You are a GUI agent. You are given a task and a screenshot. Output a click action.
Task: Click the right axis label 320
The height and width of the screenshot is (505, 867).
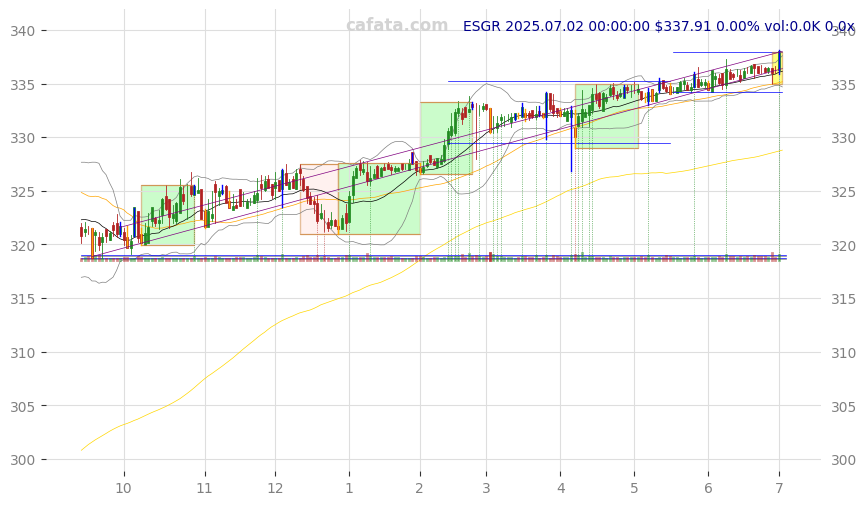tap(844, 246)
